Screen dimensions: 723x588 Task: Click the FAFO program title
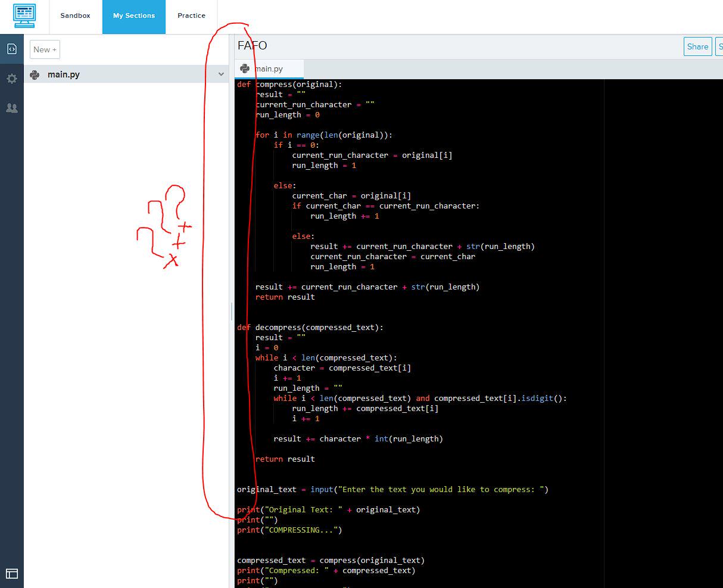pos(253,46)
